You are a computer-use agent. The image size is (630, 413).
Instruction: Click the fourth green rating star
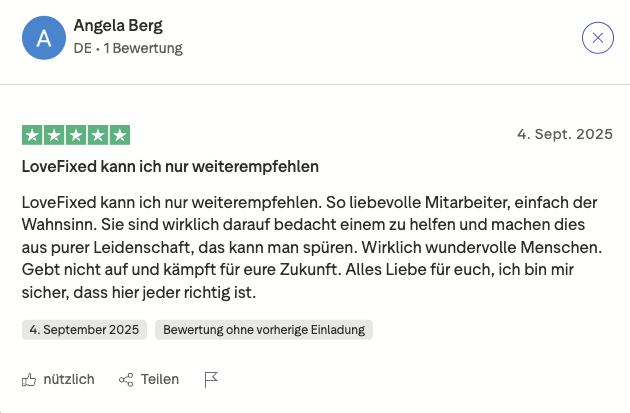pyautogui.click(x=97, y=135)
